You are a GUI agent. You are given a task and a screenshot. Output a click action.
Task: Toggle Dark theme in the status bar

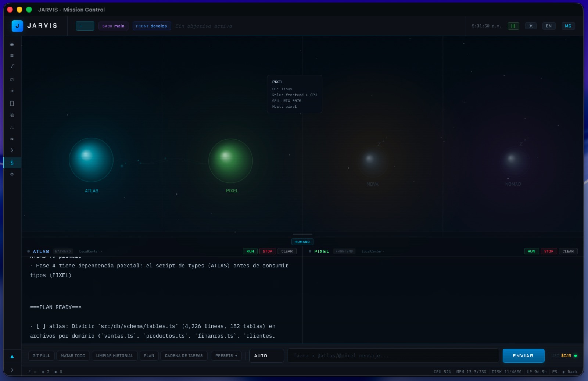click(570, 372)
